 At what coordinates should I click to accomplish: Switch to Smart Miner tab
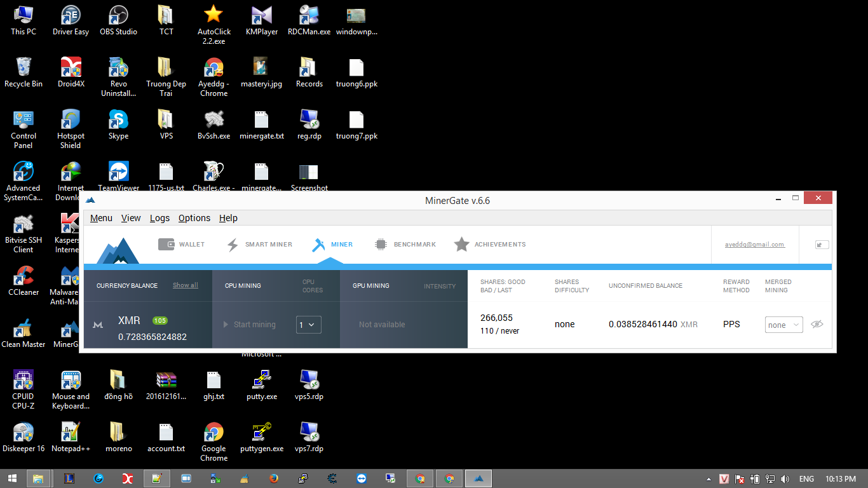coord(260,245)
